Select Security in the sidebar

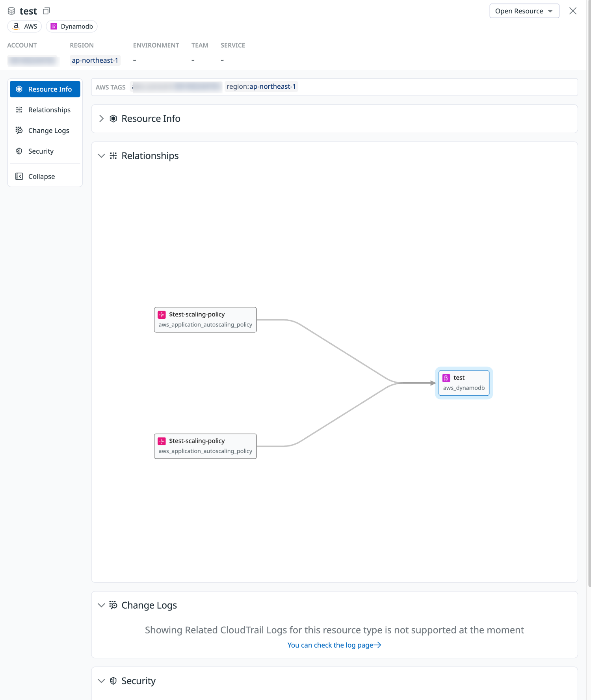45,151
